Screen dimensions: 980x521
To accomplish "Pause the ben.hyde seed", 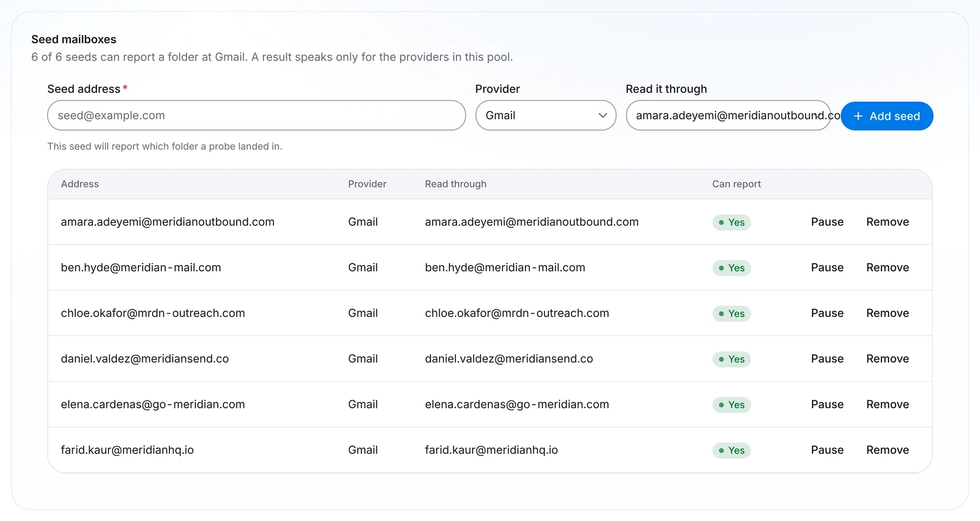I will tap(827, 267).
